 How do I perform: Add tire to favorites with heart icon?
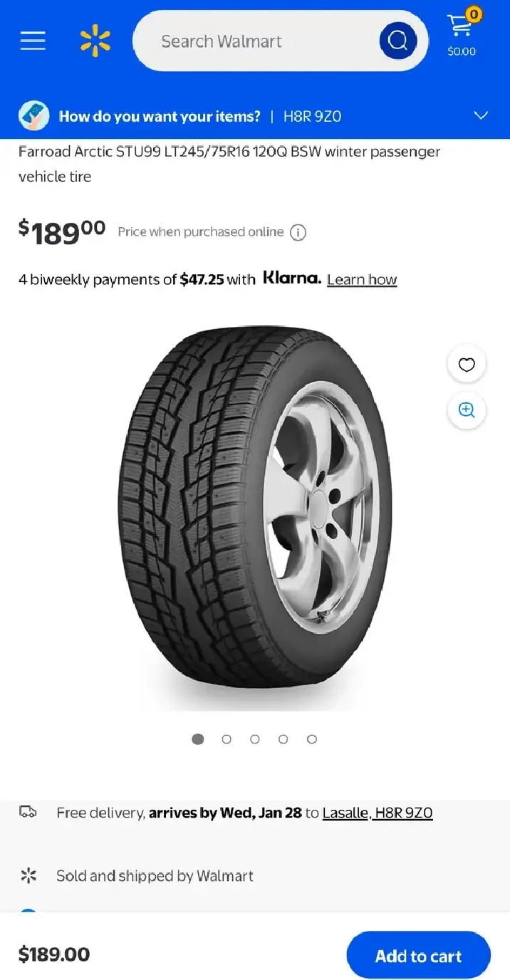(467, 365)
